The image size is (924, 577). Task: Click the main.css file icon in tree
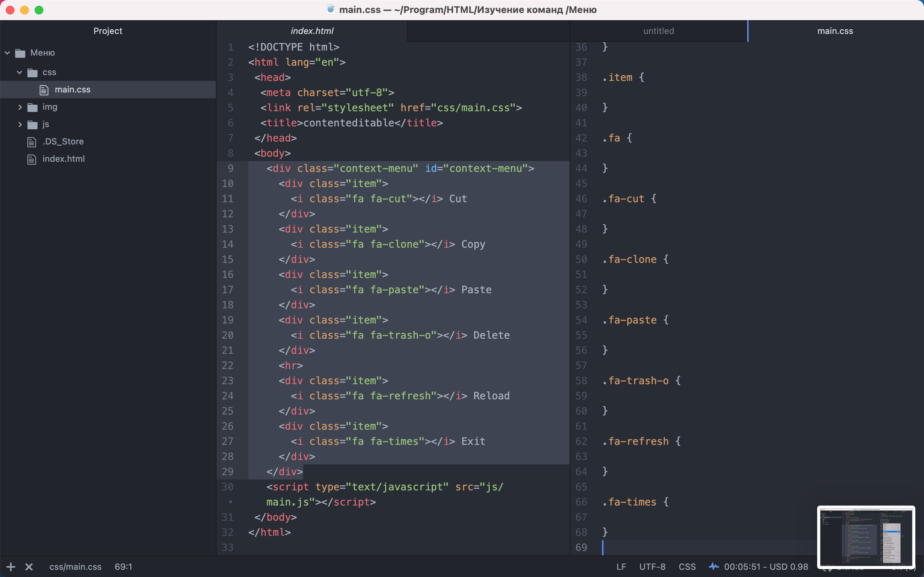(x=44, y=90)
